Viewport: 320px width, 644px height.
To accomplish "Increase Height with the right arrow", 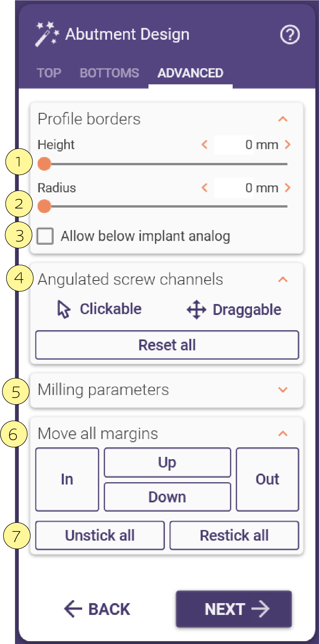I will (x=287, y=145).
